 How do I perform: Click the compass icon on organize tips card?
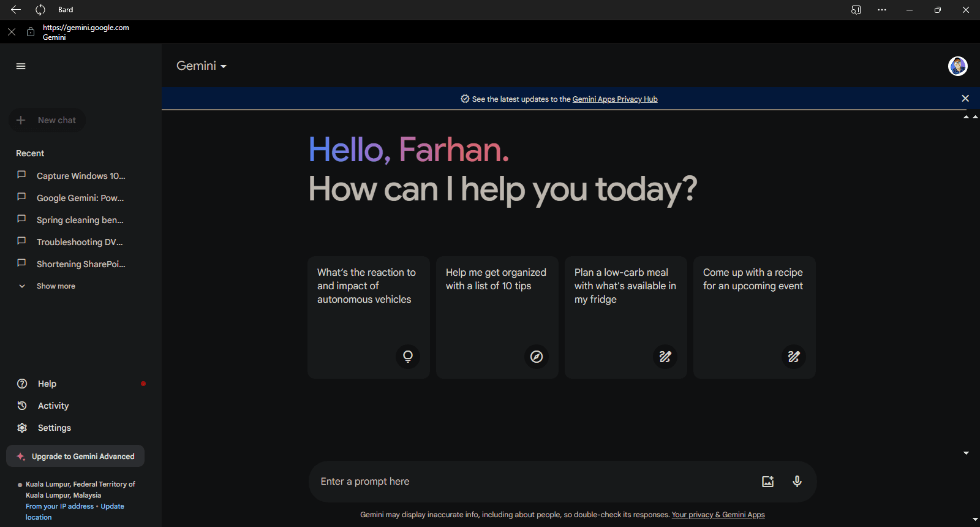(537, 357)
